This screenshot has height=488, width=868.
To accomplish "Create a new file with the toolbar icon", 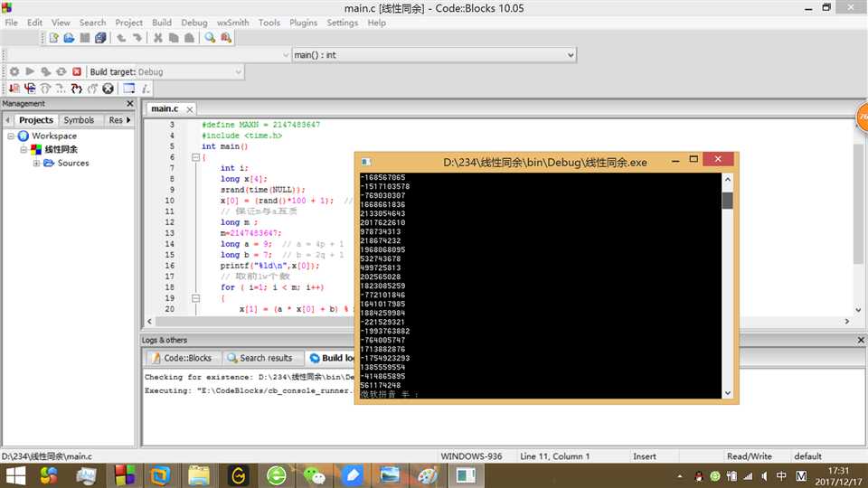I will [x=53, y=38].
